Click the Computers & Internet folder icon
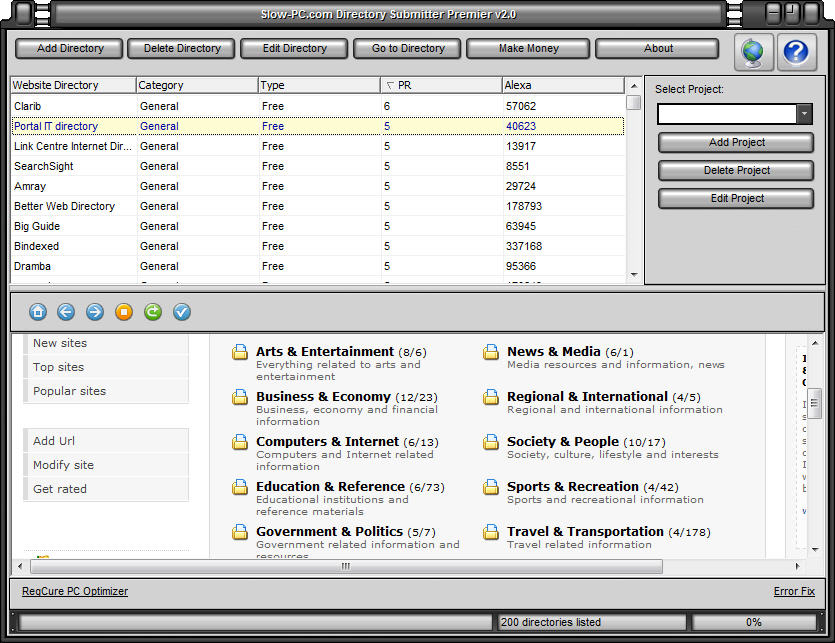Screen dimensions: 835x643 (x=240, y=442)
